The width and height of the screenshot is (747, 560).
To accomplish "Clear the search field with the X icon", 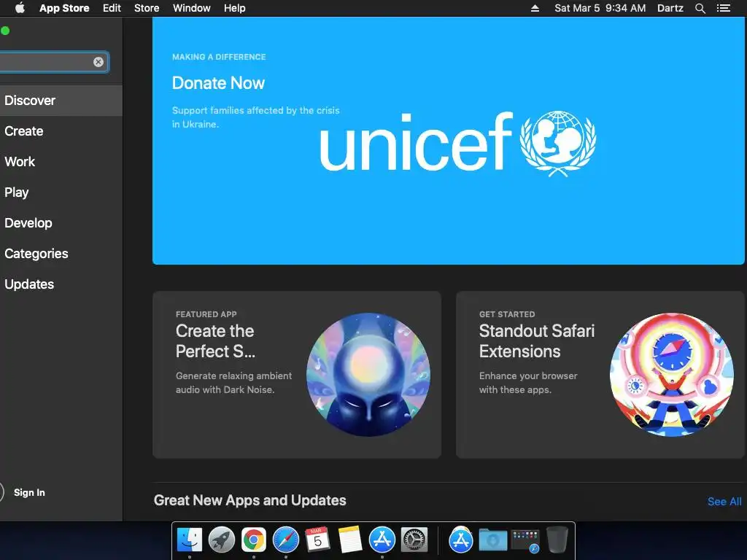I will tap(98, 62).
